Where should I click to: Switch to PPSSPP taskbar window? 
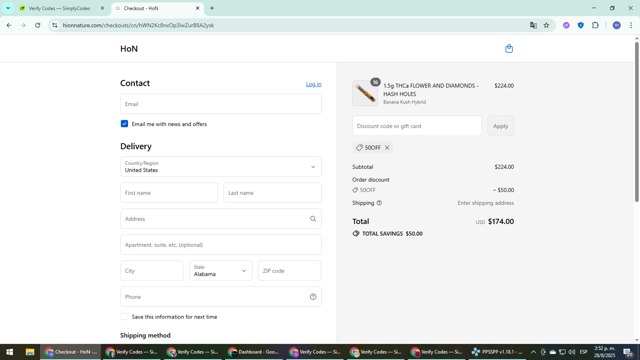pos(497,352)
